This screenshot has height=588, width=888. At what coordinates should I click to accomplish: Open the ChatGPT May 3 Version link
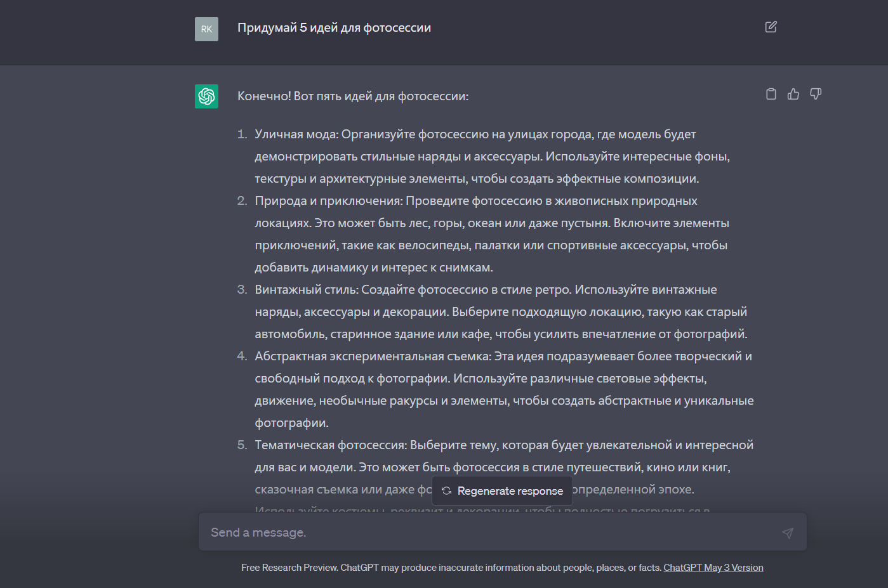pos(713,568)
